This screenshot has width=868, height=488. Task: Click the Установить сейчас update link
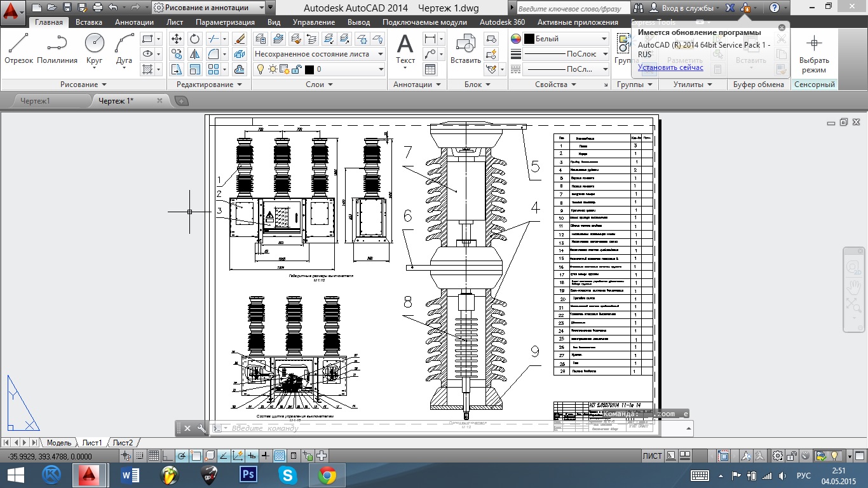coord(670,67)
